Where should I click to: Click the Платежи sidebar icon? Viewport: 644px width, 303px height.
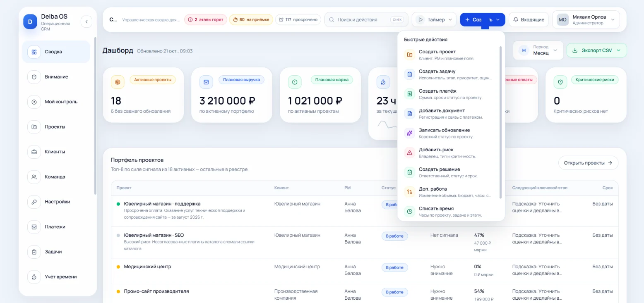[34, 227]
